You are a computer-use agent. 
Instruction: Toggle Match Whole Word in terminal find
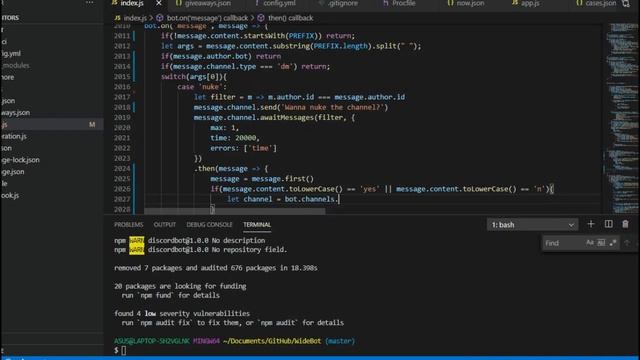pos(601,243)
